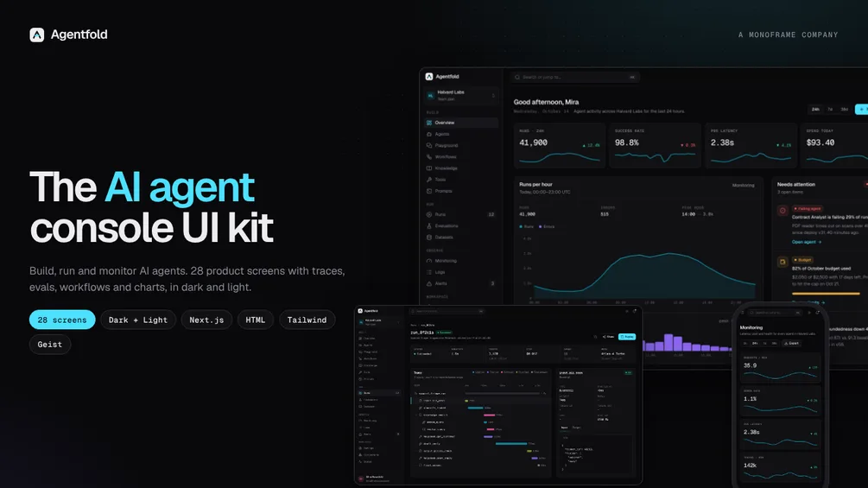Click the Monitoring gauge icon in sidebar
This screenshot has height=488, width=868.
coord(429,261)
